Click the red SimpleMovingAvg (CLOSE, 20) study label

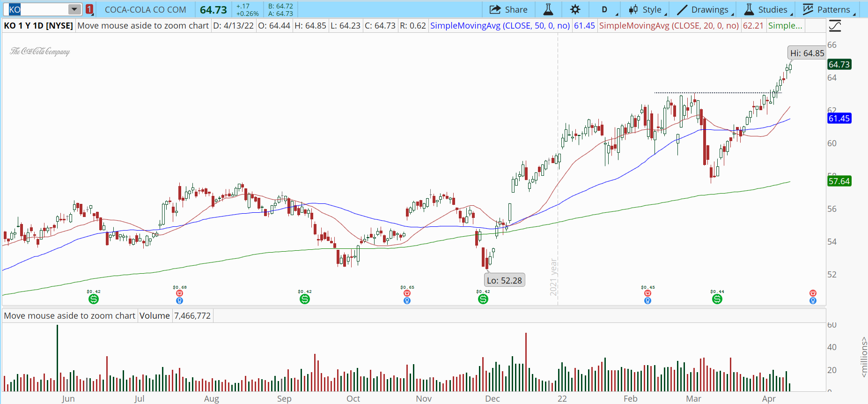[669, 26]
